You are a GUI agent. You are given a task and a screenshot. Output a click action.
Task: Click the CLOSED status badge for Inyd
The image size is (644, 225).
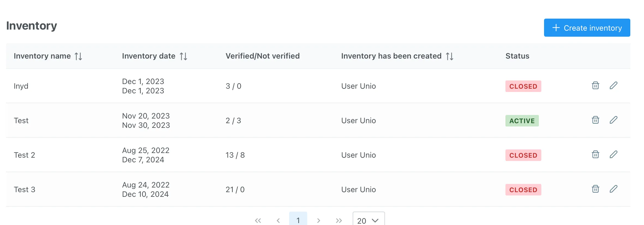coord(523,86)
